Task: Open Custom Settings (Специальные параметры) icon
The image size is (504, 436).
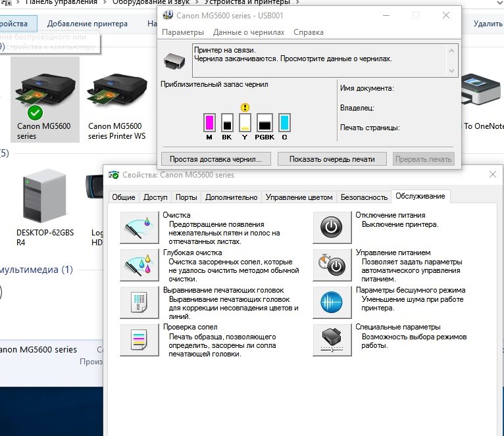Action: tap(332, 340)
